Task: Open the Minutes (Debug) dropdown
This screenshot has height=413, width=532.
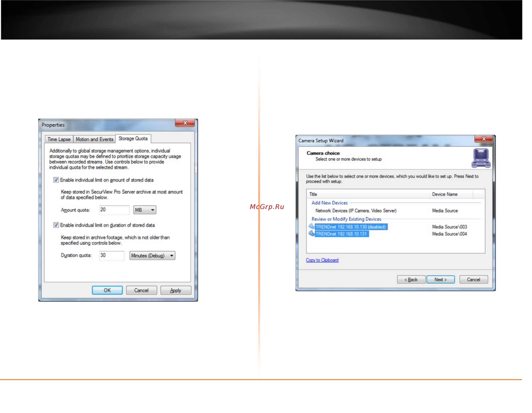Action: (x=152, y=256)
